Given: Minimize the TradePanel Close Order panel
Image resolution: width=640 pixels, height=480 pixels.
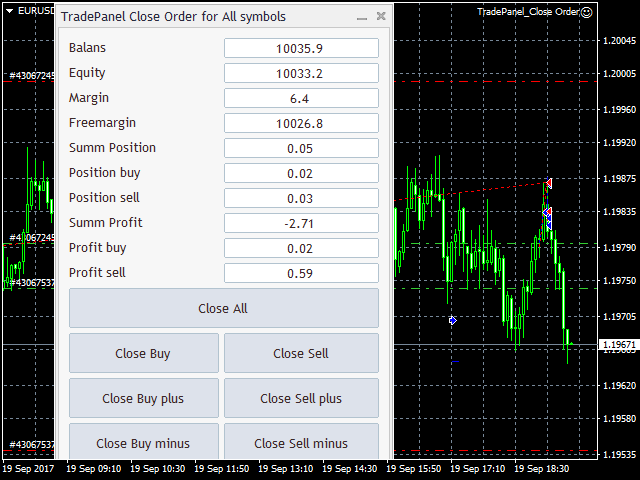Looking at the screenshot, I should (x=362, y=17).
